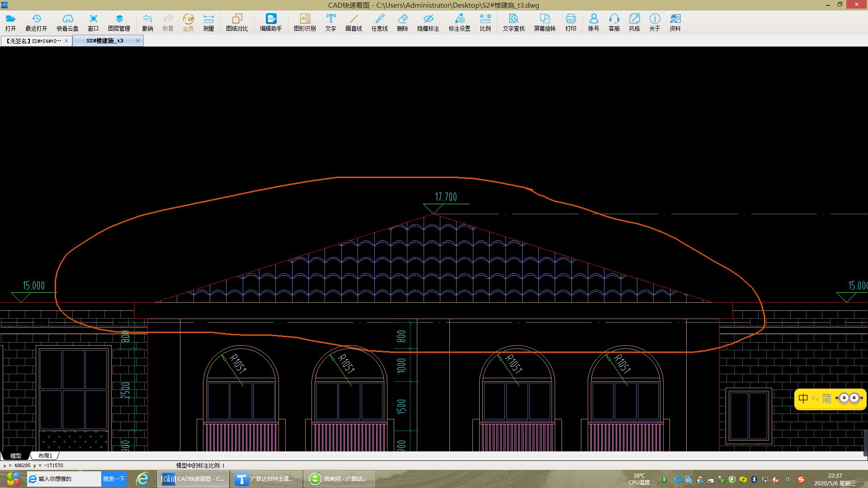
Task: Click the Bluetooth tray icon
Action: pyautogui.click(x=754, y=479)
